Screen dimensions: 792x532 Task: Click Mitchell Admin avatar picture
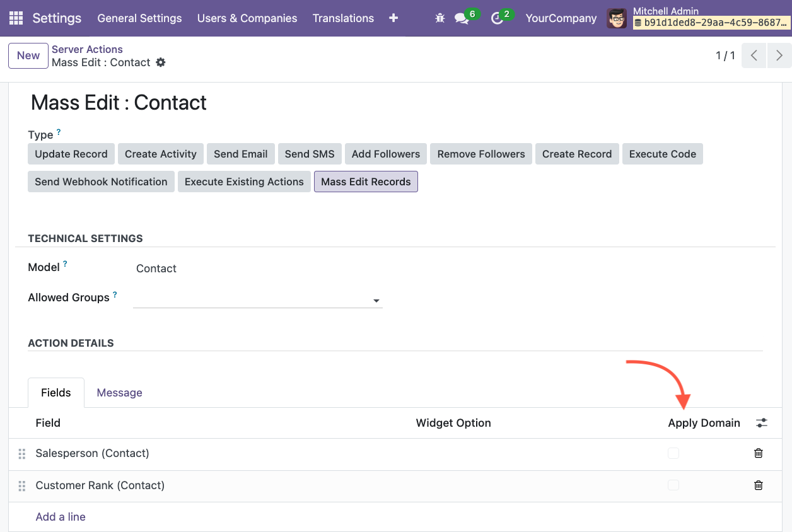tap(617, 18)
